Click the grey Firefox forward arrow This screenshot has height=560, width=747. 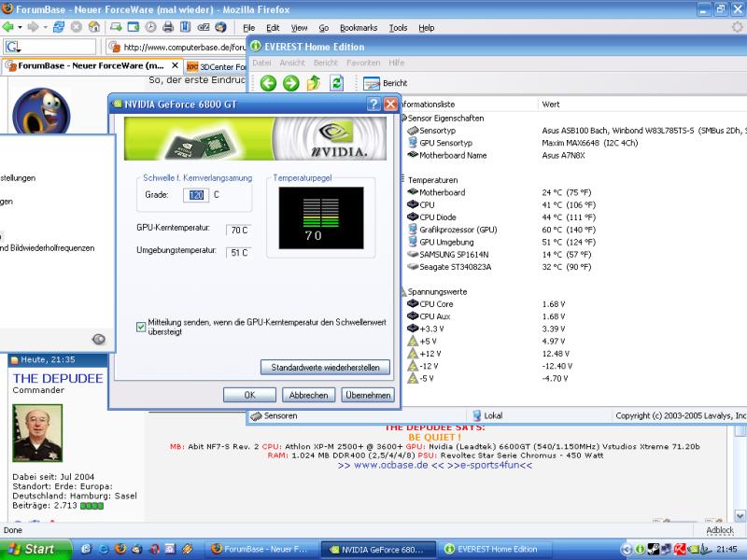point(33,27)
